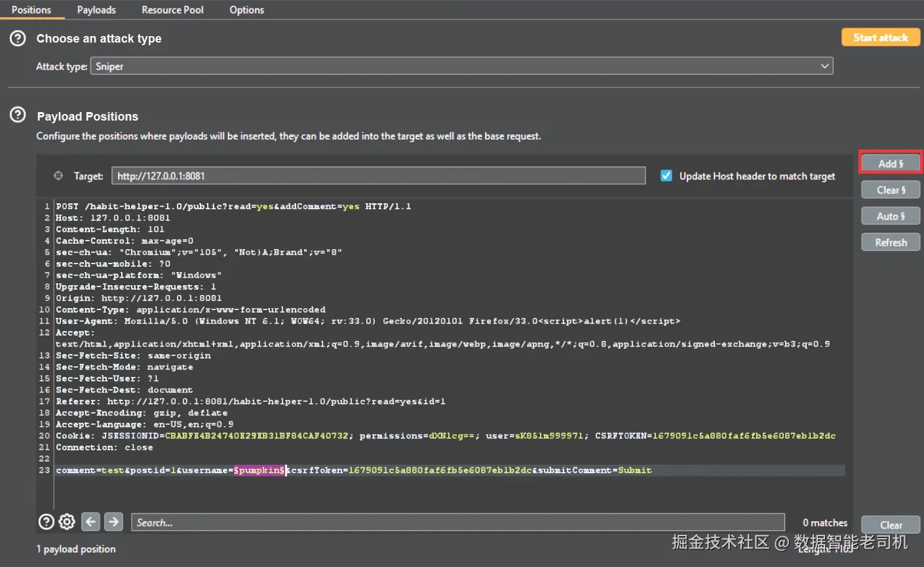The width and height of the screenshot is (924, 567).
Task: Focus the Target URL input field
Action: pos(379,176)
